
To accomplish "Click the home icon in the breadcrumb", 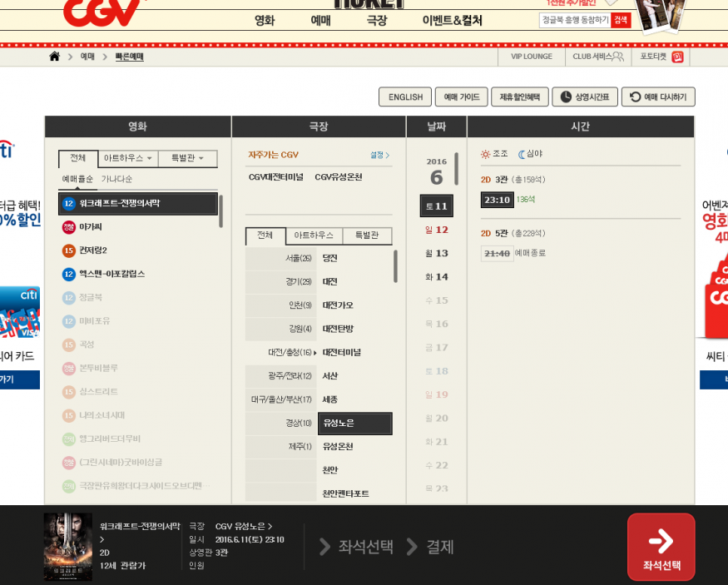I will pos(54,57).
